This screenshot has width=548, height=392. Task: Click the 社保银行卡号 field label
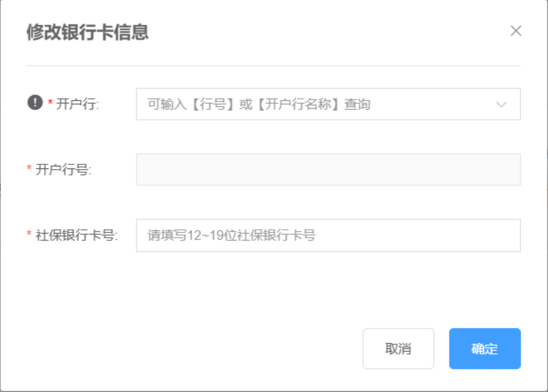pyautogui.click(x=77, y=236)
